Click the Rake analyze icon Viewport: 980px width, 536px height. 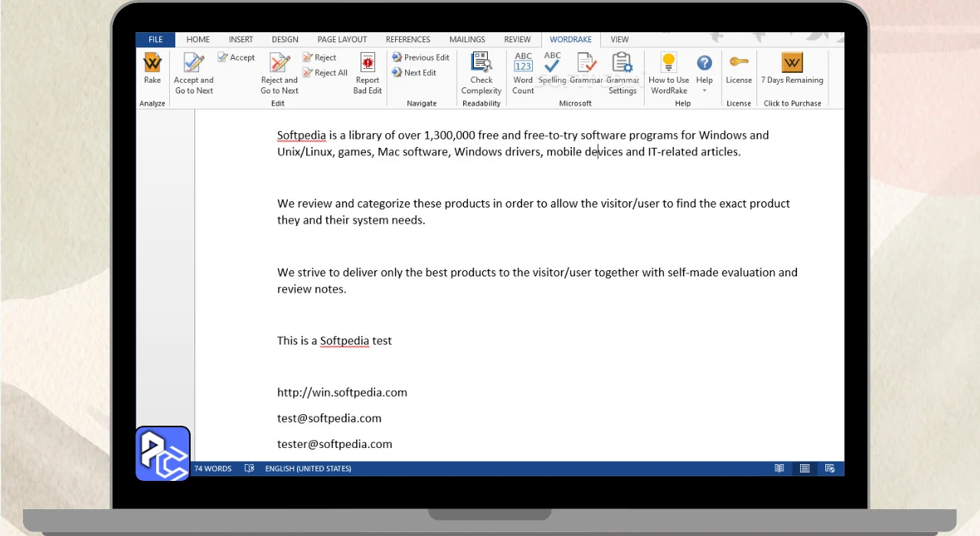(152, 67)
